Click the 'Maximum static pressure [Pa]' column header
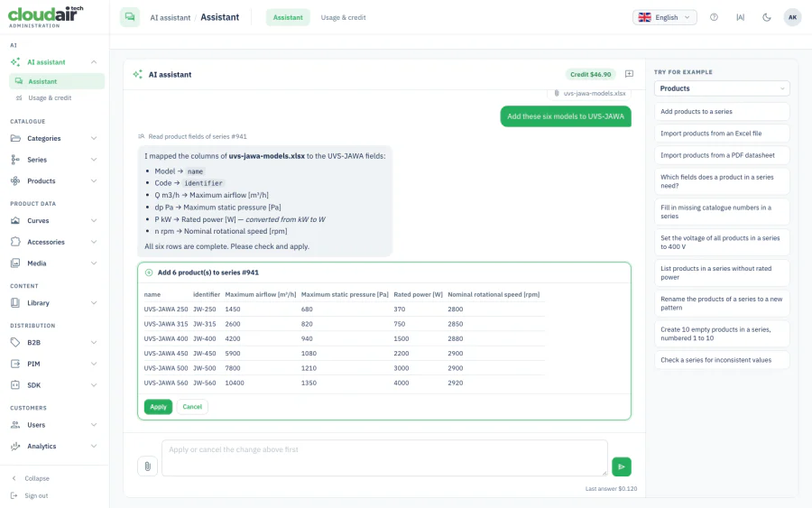The width and height of the screenshot is (812, 508). point(345,295)
